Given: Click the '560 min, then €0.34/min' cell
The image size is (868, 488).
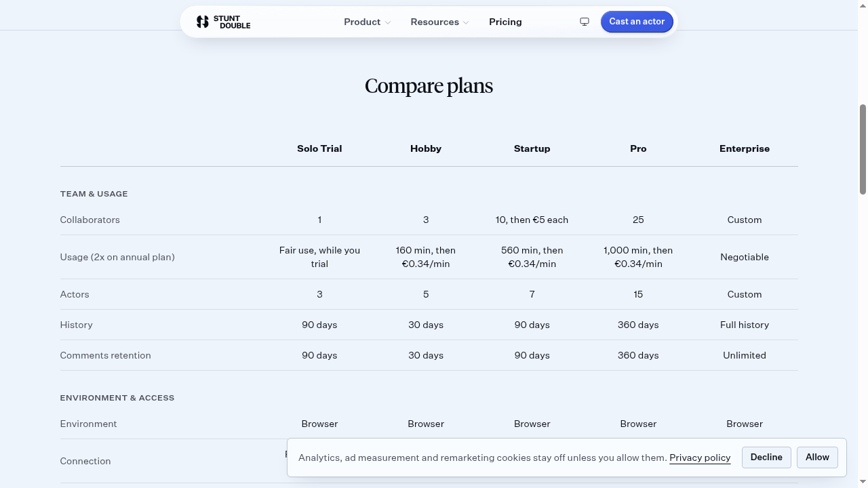Looking at the screenshot, I should (x=532, y=257).
